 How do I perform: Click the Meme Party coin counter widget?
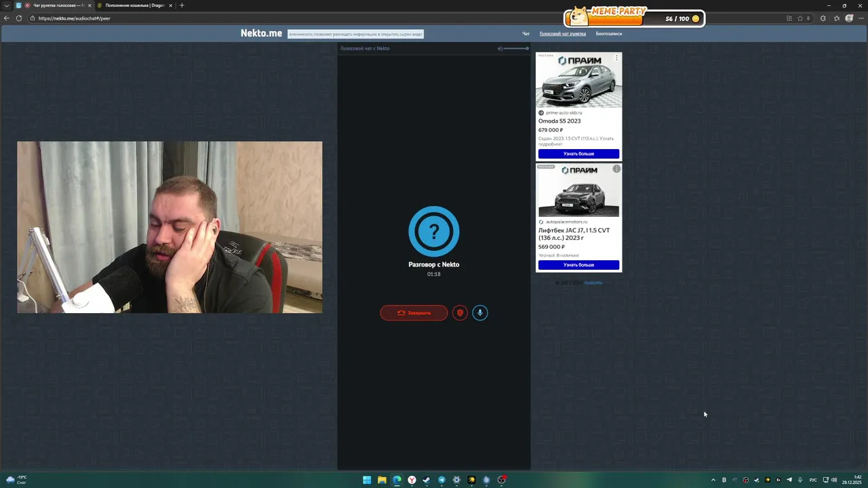click(x=635, y=16)
